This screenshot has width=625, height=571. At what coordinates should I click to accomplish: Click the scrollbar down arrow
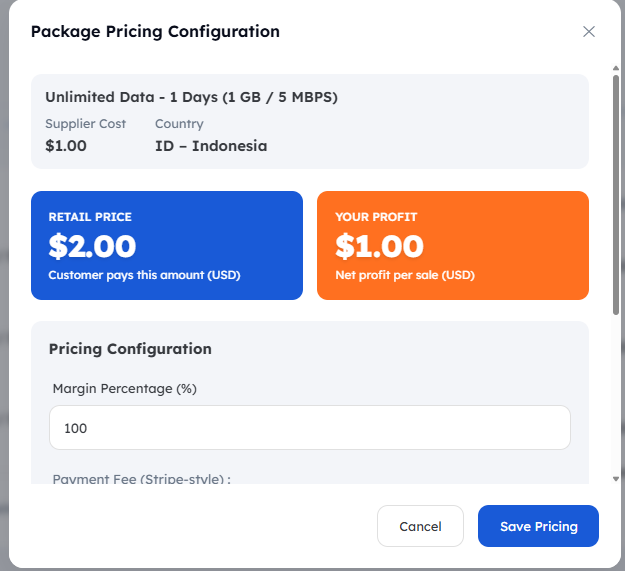pyautogui.click(x=615, y=478)
